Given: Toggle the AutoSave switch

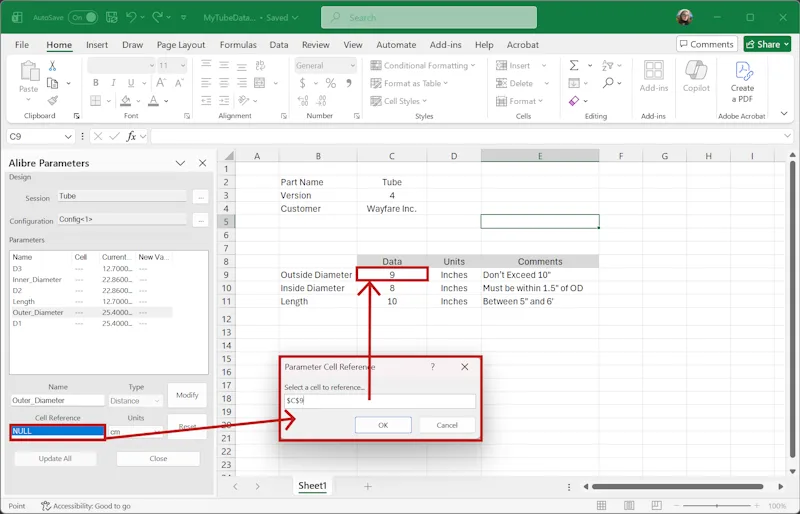Looking at the screenshot, I should tap(83, 17).
